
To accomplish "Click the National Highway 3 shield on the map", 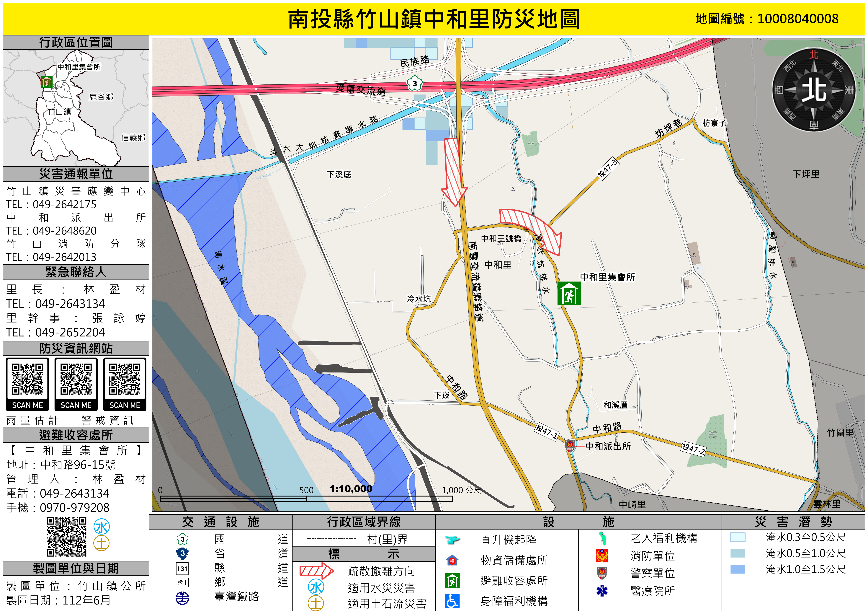I will tap(415, 84).
